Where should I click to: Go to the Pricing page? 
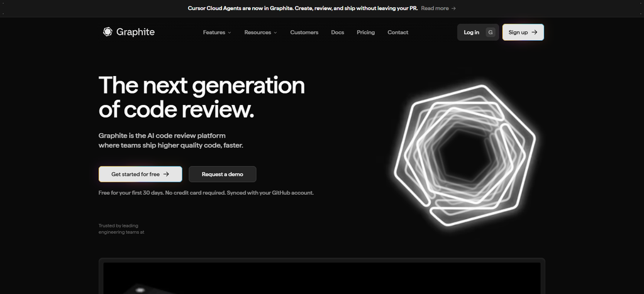[365, 33]
